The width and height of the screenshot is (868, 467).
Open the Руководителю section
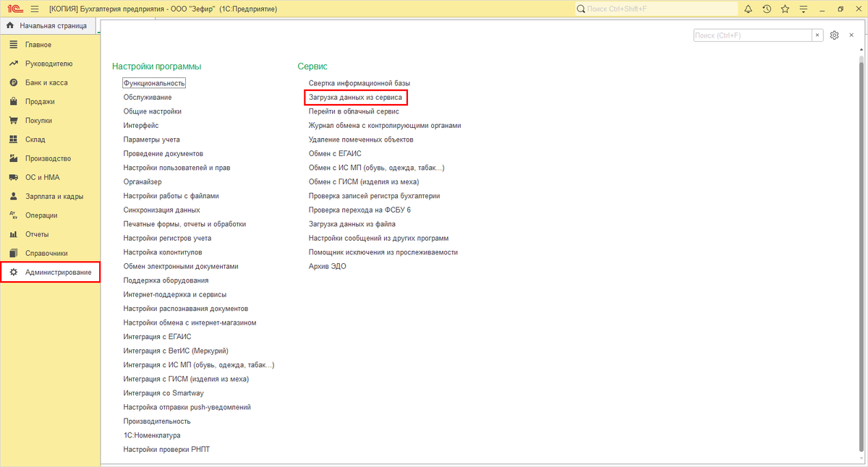click(x=50, y=64)
